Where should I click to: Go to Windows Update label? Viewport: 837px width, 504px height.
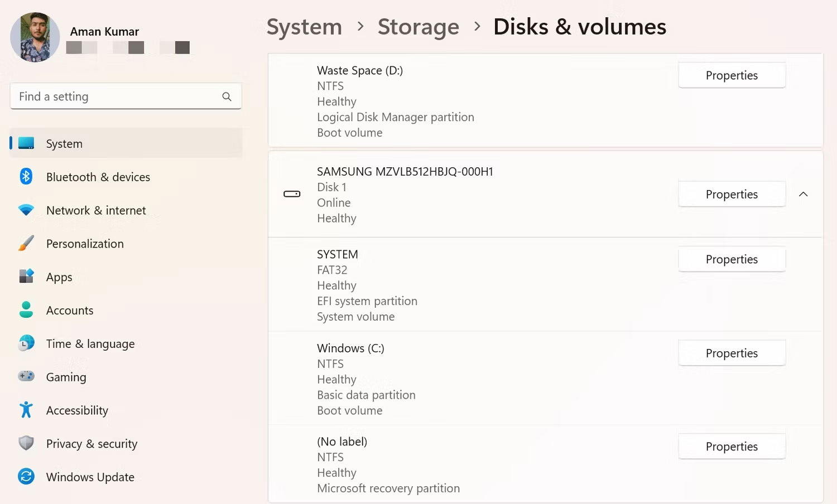point(90,477)
